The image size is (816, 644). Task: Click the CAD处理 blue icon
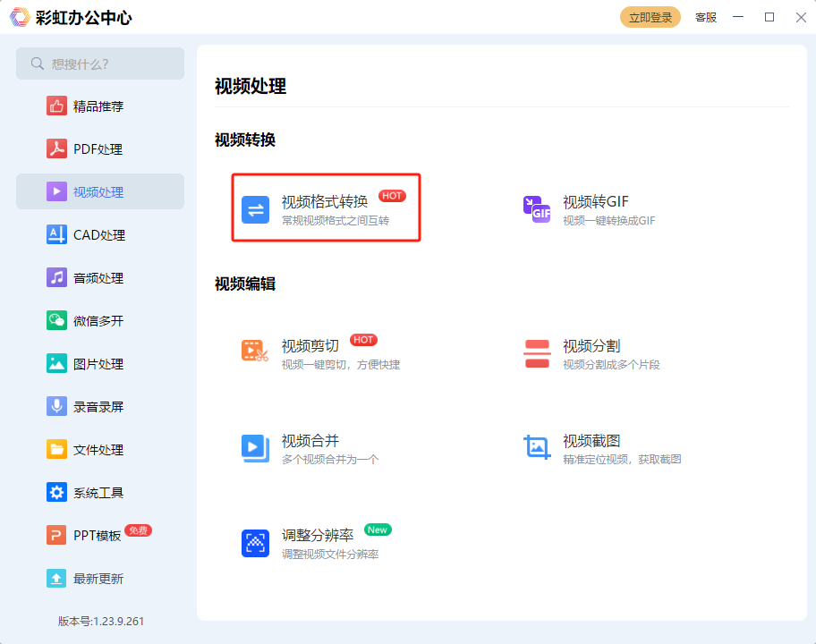click(56, 234)
